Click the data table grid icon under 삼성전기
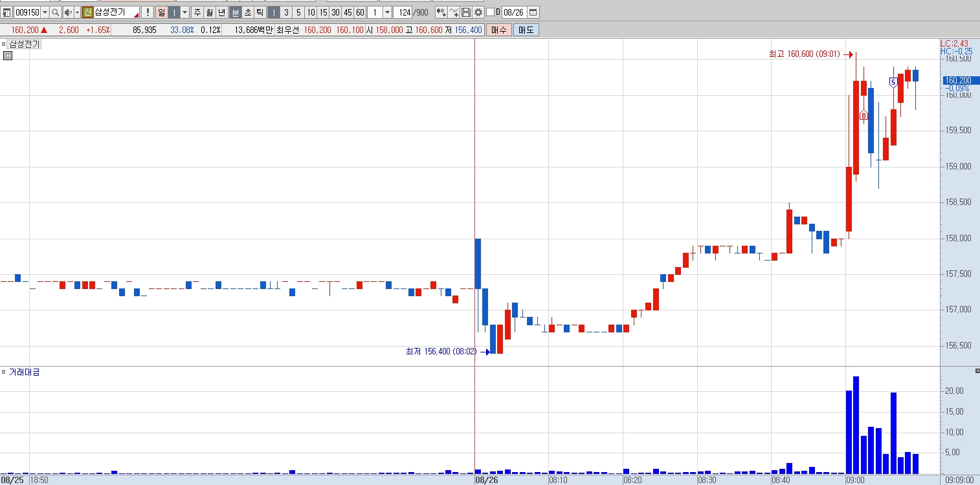This screenshot has width=980, height=485. click(8, 56)
